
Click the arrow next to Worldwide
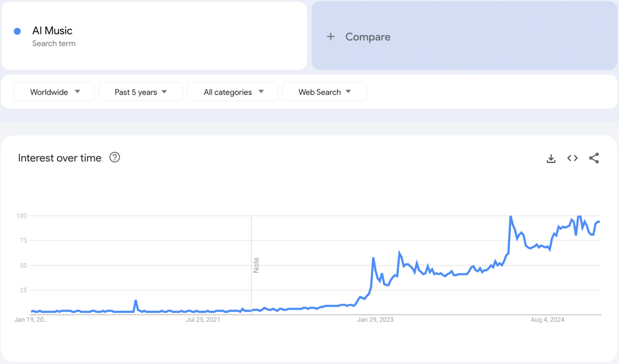(x=78, y=91)
